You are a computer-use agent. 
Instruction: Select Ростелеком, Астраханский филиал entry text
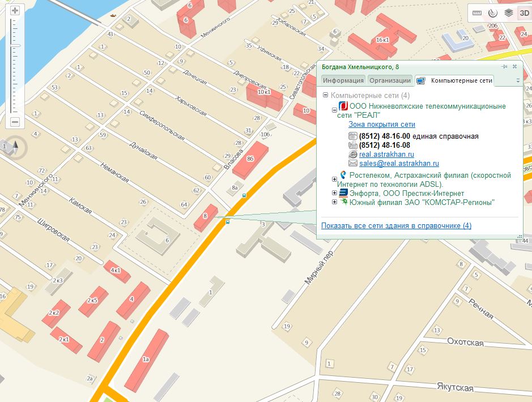tap(424, 179)
